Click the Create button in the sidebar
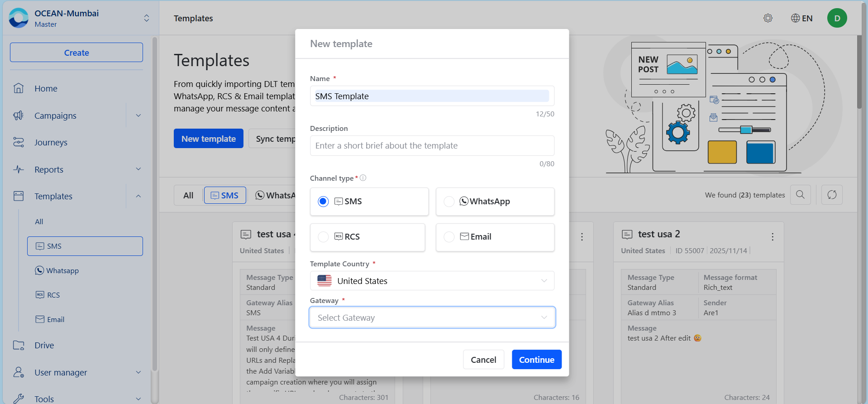The height and width of the screenshot is (404, 868). click(x=76, y=53)
